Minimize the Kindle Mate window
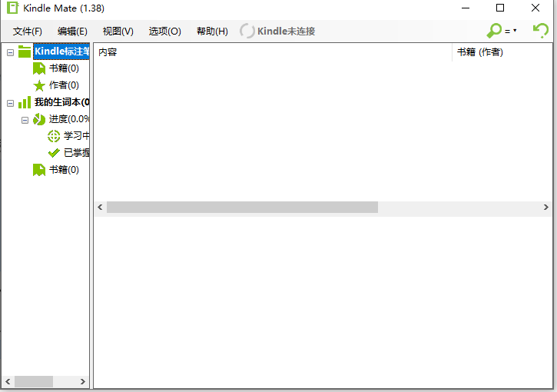 (x=466, y=8)
